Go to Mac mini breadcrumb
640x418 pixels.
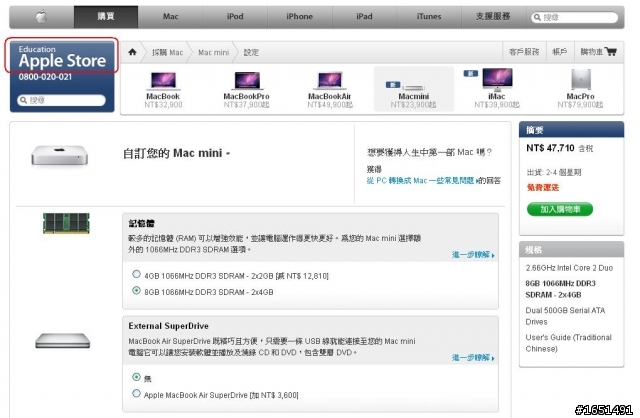[213, 52]
